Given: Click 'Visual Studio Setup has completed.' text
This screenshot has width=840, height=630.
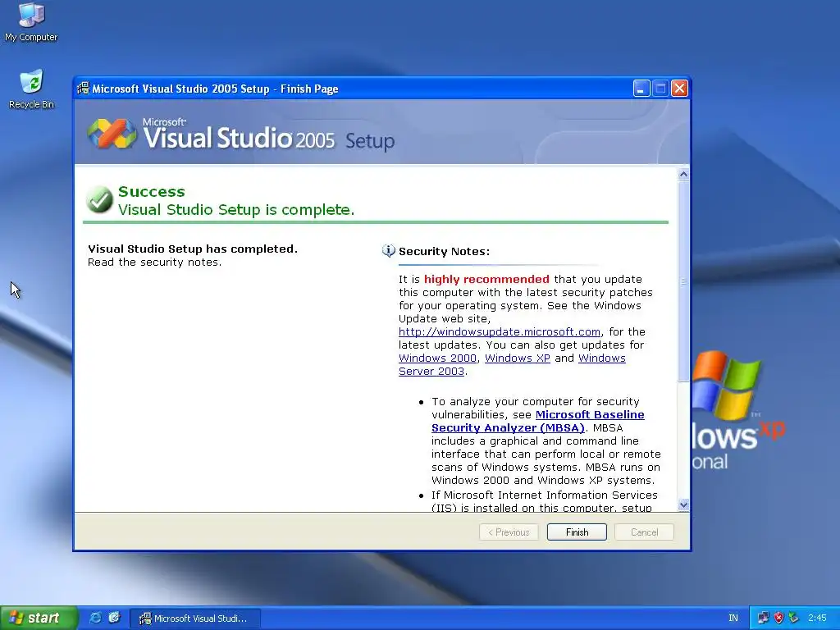Looking at the screenshot, I should (192, 249).
